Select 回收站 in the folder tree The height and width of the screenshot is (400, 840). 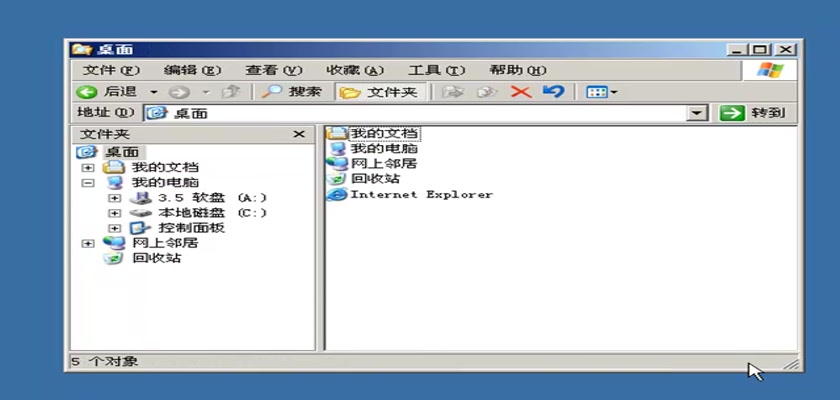point(157,258)
